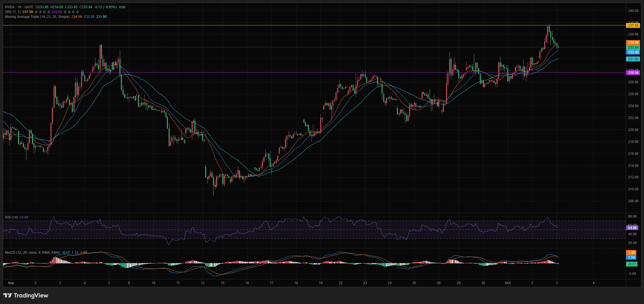Click the Vol0 volume readout

pyautogui.click(x=122, y=7)
